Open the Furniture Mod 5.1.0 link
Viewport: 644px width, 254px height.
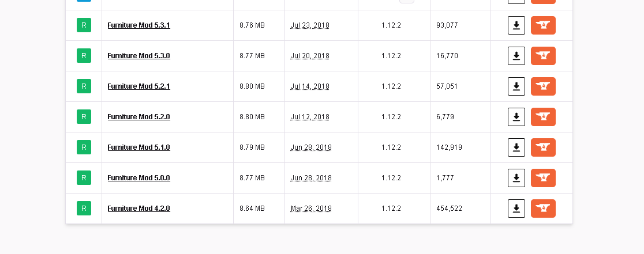pyautogui.click(x=139, y=147)
